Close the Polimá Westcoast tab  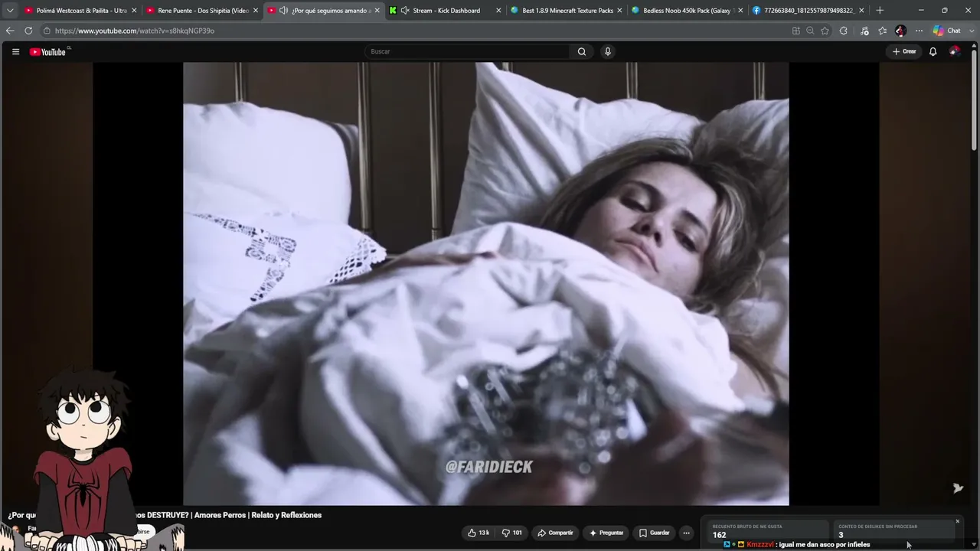(x=134, y=11)
